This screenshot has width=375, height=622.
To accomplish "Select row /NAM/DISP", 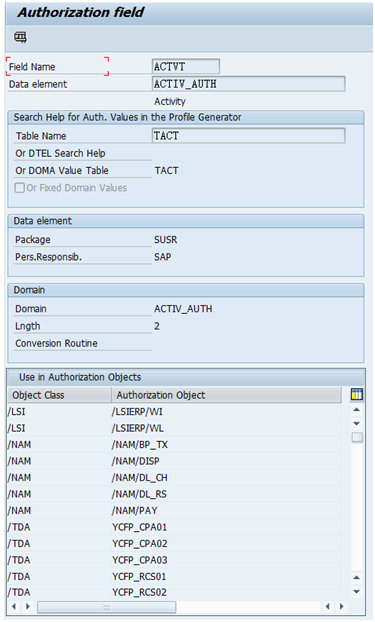I will point(174,461).
